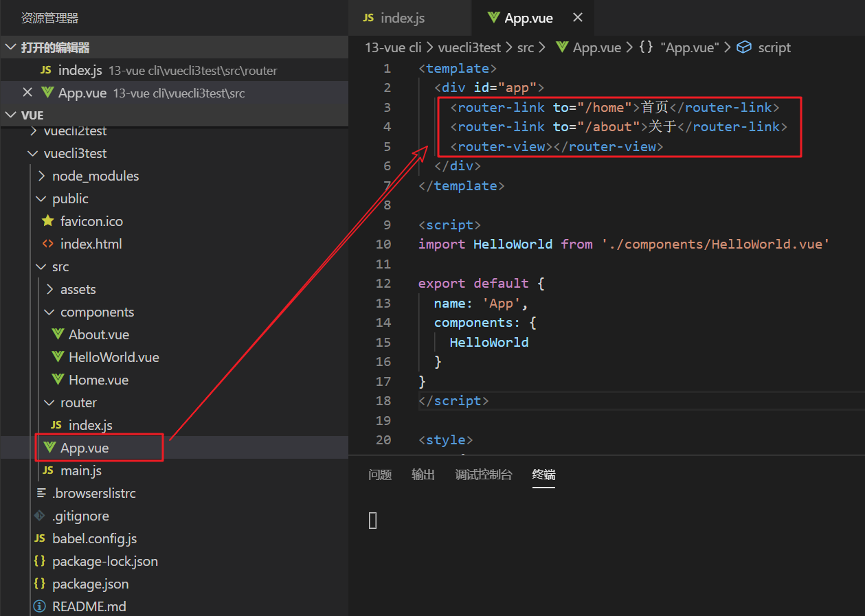Click the braces icon beside package.json
This screenshot has height=616, width=865.
point(39,584)
